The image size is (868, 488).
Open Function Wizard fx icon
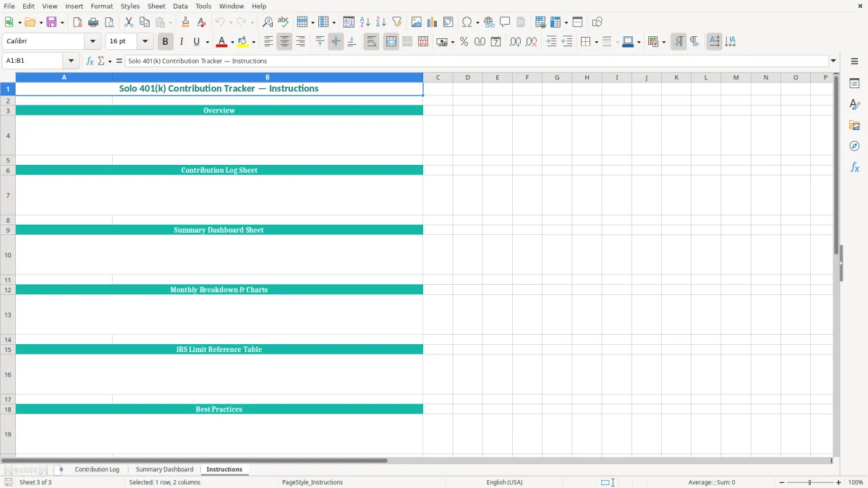coord(90,61)
